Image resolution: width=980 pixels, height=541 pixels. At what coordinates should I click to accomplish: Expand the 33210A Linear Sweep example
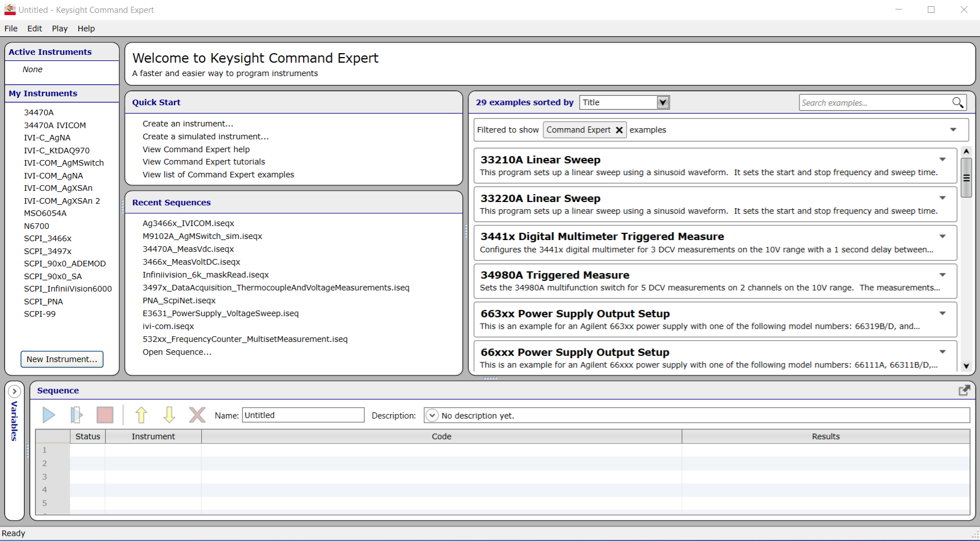point(943,159)
